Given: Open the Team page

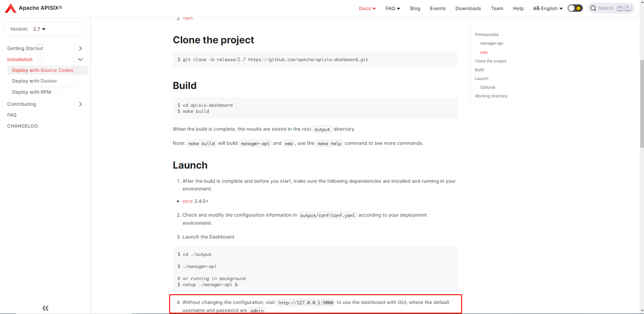Looking at the screenshot, I should 497,8.
